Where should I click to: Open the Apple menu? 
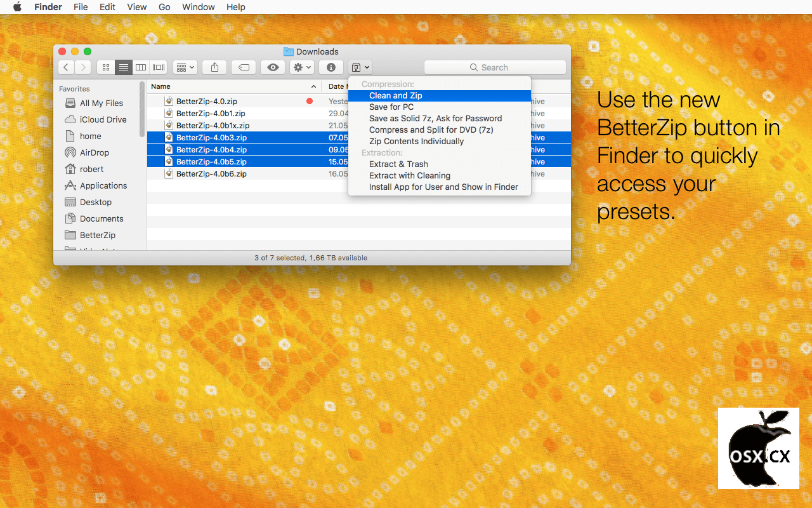coord(17,7)
